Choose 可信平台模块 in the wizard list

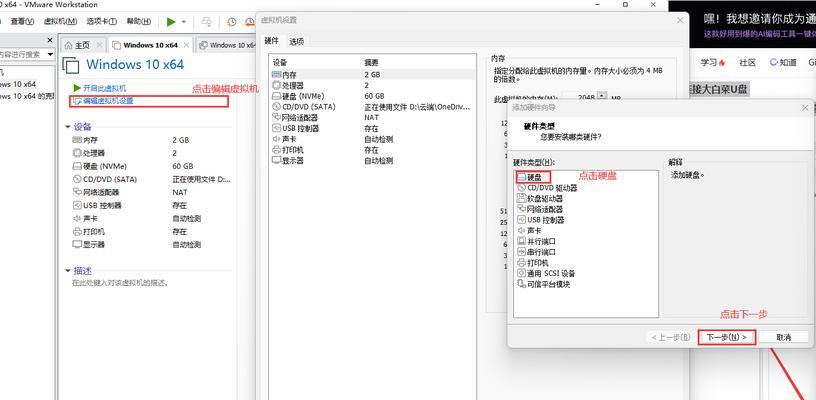click(543, 285)
